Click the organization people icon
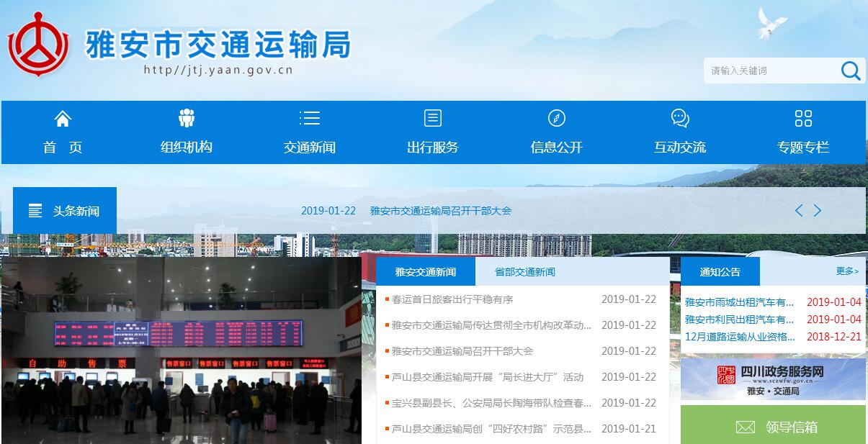The height and width of the screenshot is (444, 868). [x=187, y=118]
